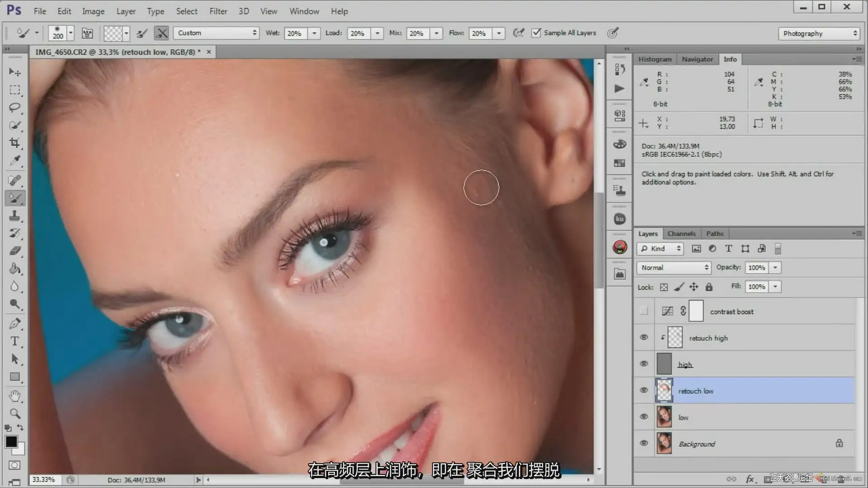
Task: Uncheck Sample All Layers checkbox
Action: click(x=536, y=33)
